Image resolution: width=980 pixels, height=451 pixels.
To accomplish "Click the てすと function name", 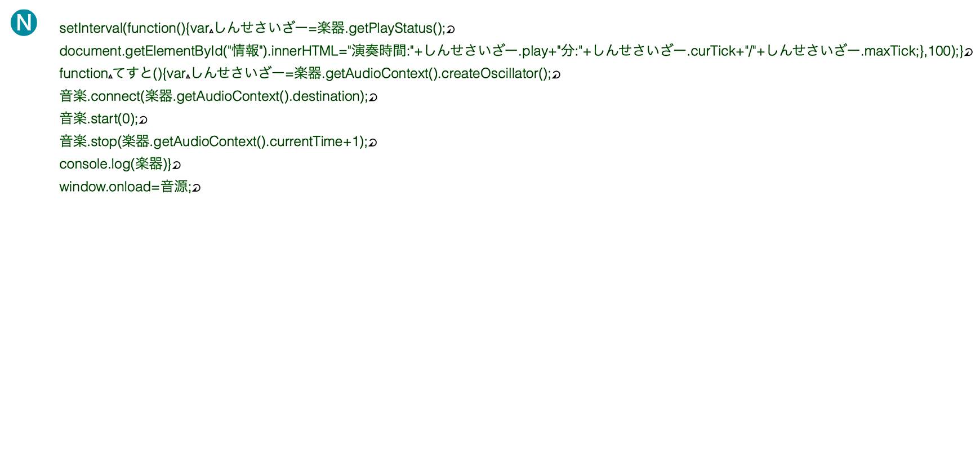I will pyautogui.click(x=133, y=73).
